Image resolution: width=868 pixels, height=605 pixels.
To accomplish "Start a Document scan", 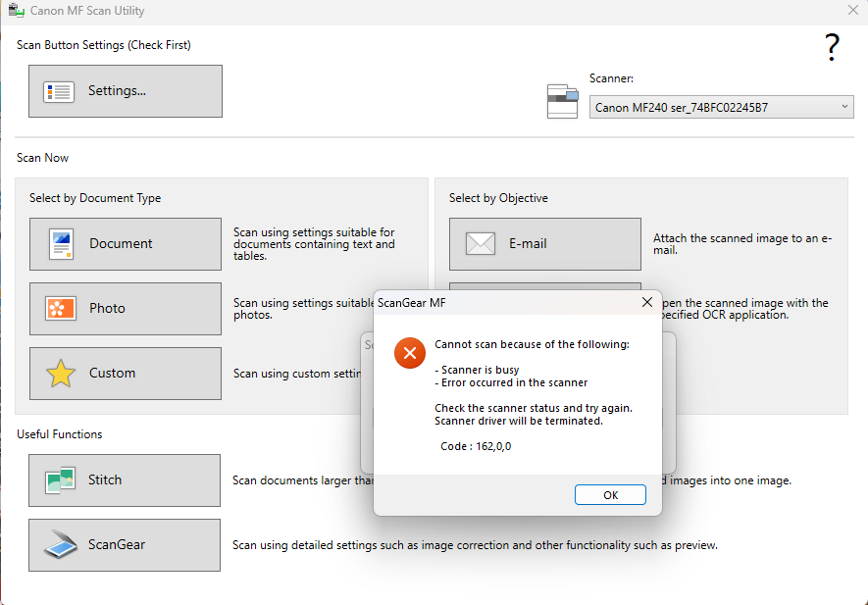I will (x=126, y=244).
